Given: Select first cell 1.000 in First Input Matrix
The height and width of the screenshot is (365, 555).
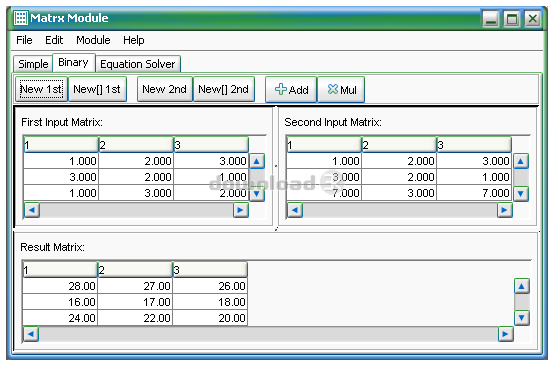Looking at the screenshot, I should click(61, 161).
